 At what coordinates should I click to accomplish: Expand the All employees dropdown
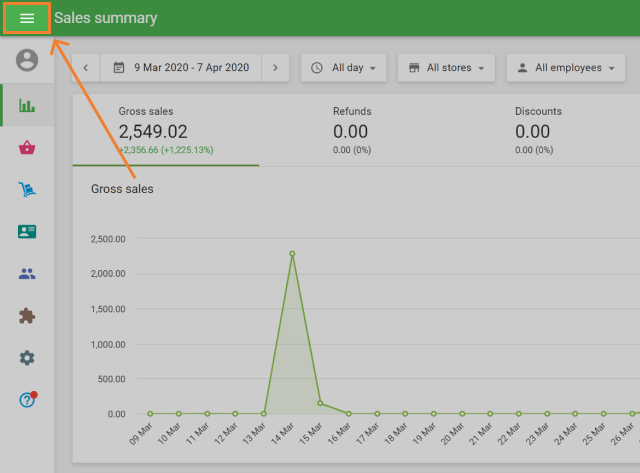click(x=565, y=68)
